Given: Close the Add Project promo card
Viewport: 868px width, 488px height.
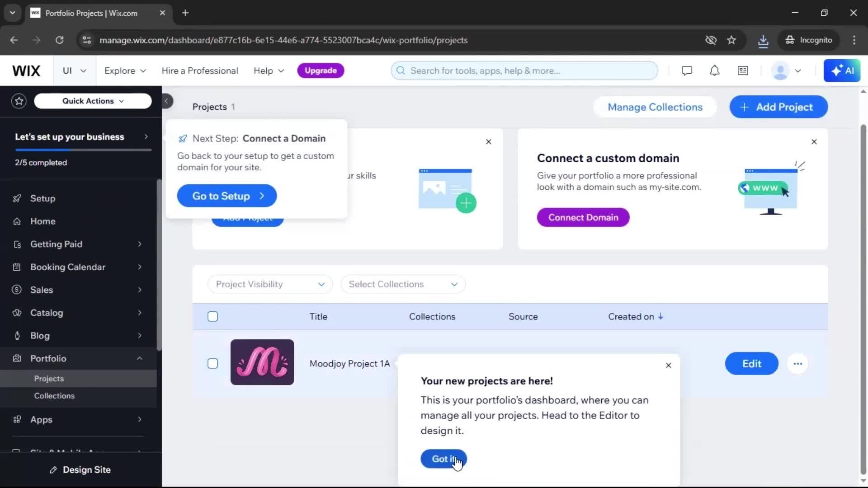Looking at the screenshot, I should [x=488, y=142].
